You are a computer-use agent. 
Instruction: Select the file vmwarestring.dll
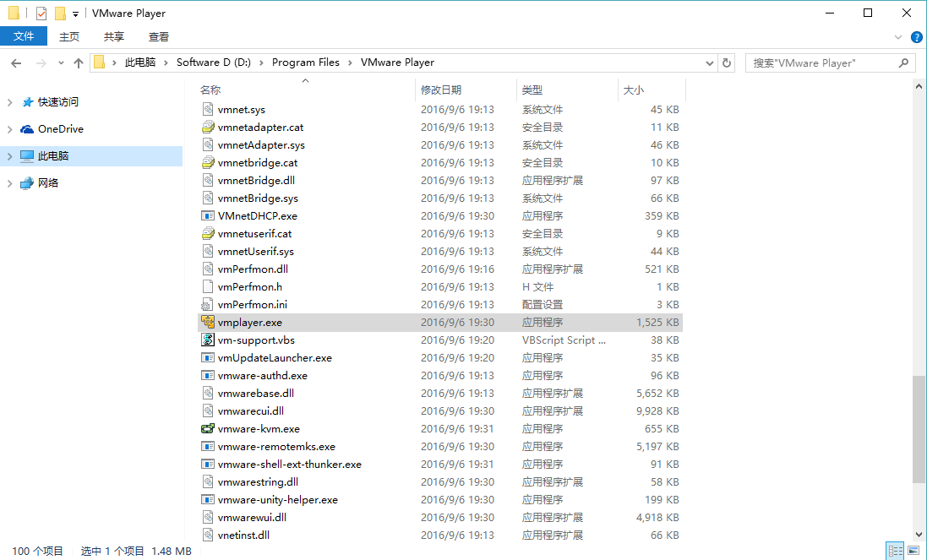click(440, 481)
